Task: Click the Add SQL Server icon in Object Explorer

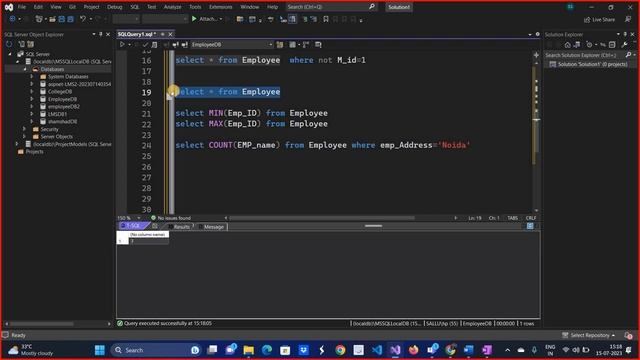Action: coord(21,44)
